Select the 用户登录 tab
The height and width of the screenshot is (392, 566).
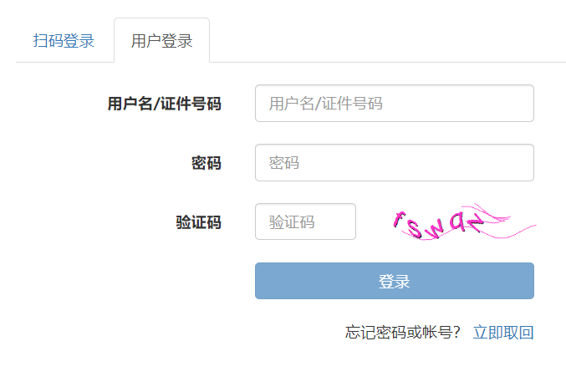(x=161, y=41)
